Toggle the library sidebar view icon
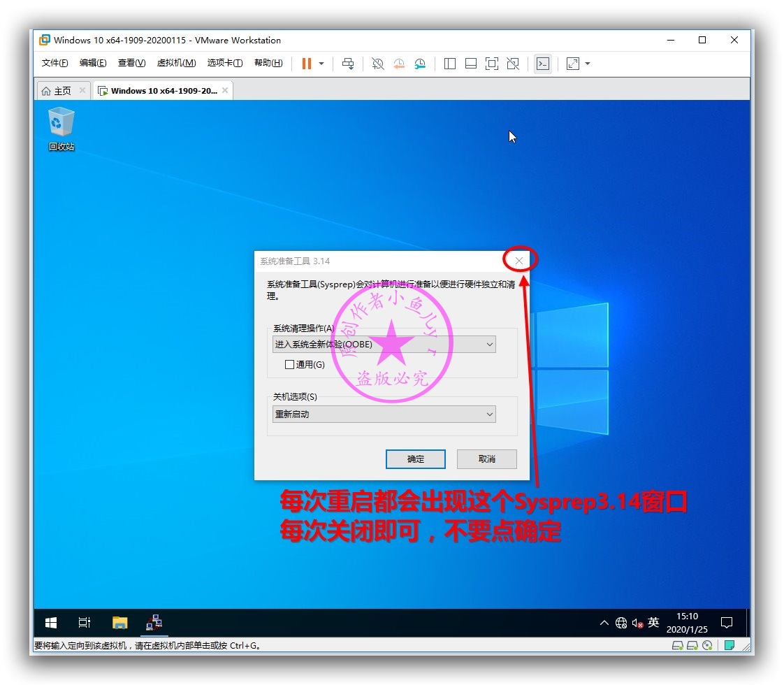This screenshot has width=784, height=685. (x=449, y=64)
